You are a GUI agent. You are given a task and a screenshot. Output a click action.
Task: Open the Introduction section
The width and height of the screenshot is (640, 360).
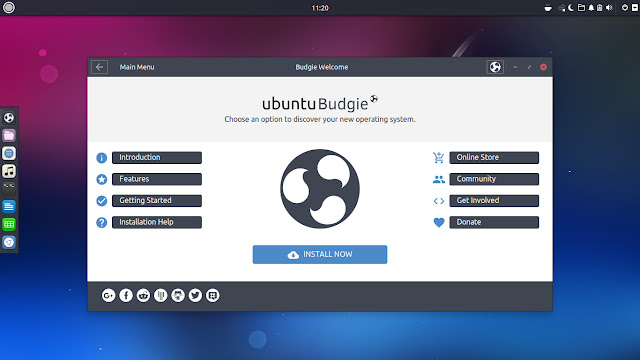tap(157, 158)
